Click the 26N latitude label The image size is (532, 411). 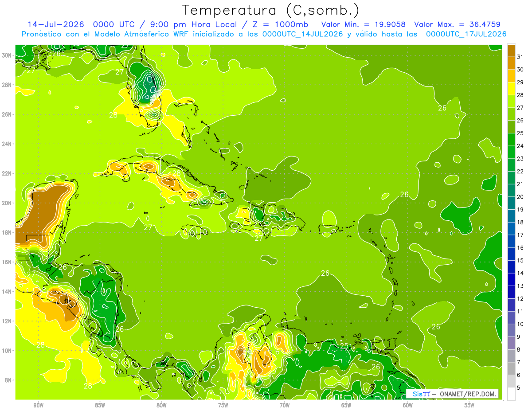8,114
